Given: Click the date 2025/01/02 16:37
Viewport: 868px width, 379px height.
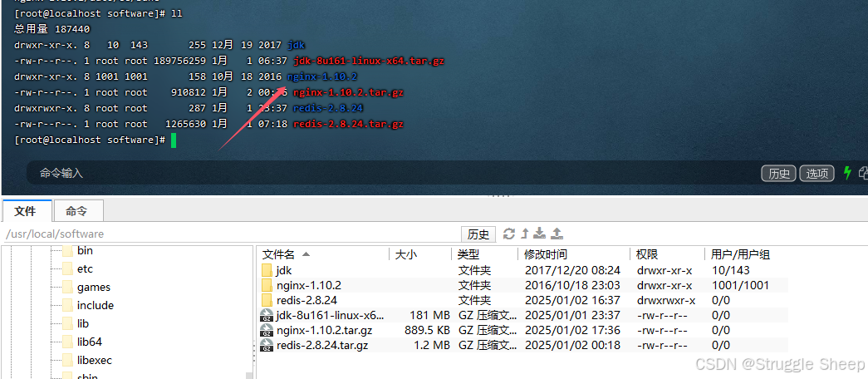Looking at the screenshot, I should tap(572, 300).
